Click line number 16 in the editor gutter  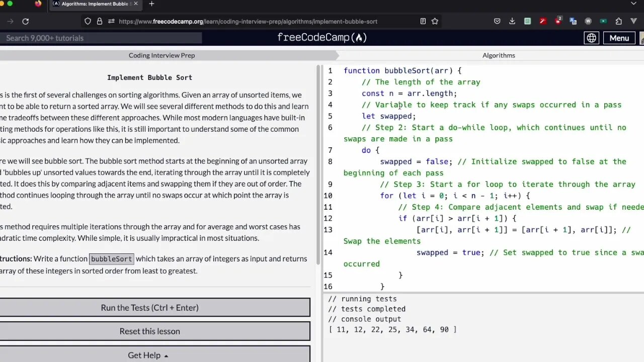coord(328,287)
